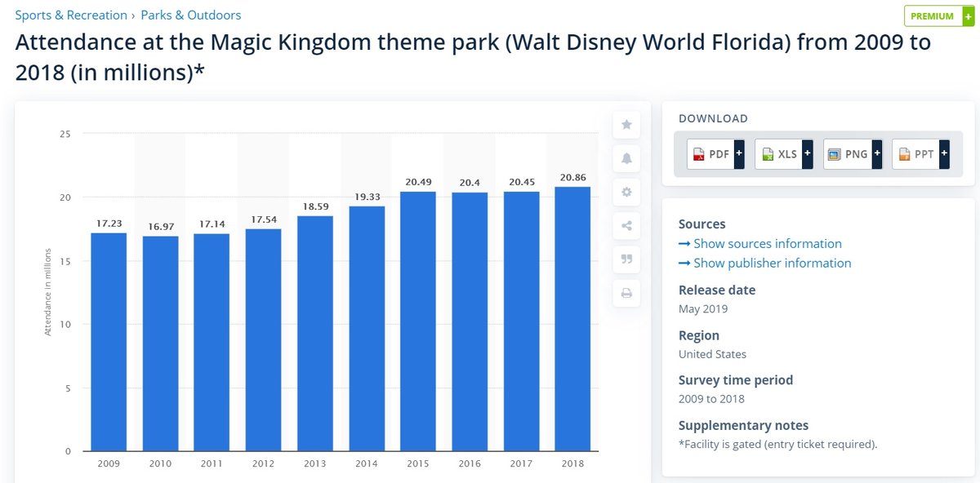The height and width of the screenshot is (483, 980).
Task: Open chart settings gear icon
Action: click(x=626, y=193)
